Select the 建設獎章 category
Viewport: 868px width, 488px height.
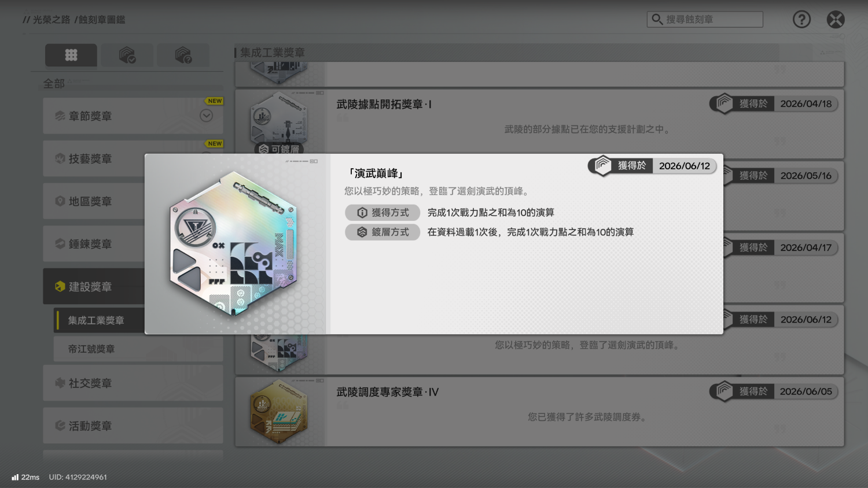[x=94, y=286]
